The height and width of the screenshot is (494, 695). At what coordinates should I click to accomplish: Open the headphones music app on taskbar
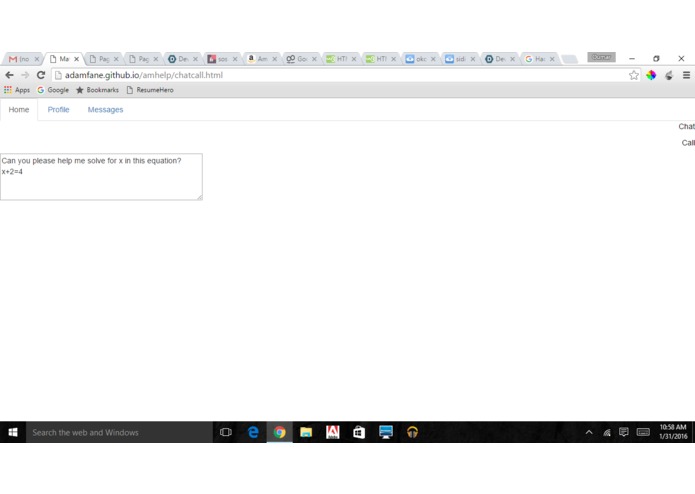(412, 432)
